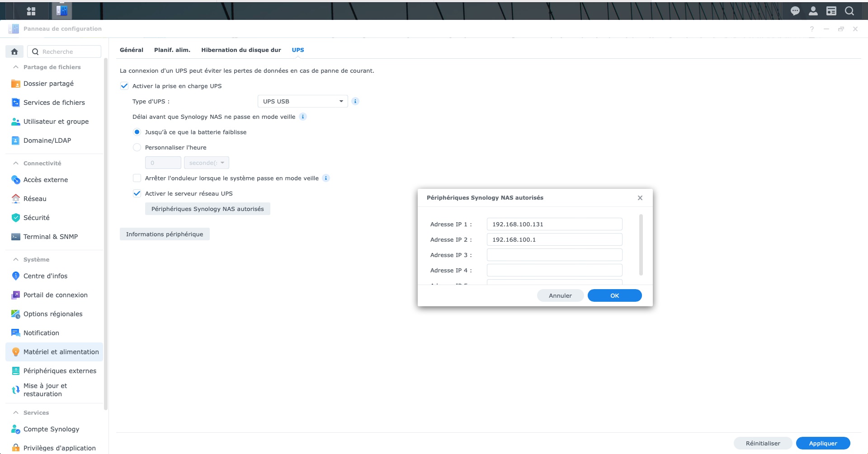Click the Adresse IP 3 input field
Viewport: 868px width, 454px height.
click(554, 255)
